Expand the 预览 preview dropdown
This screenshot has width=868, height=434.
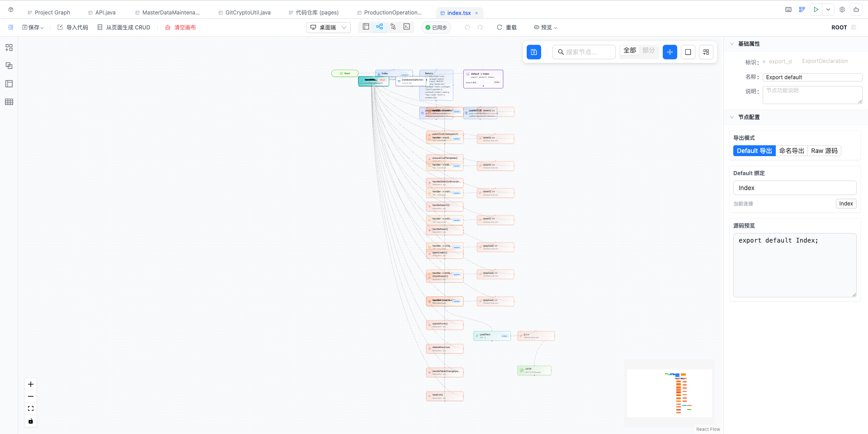(x=545, y=28)
